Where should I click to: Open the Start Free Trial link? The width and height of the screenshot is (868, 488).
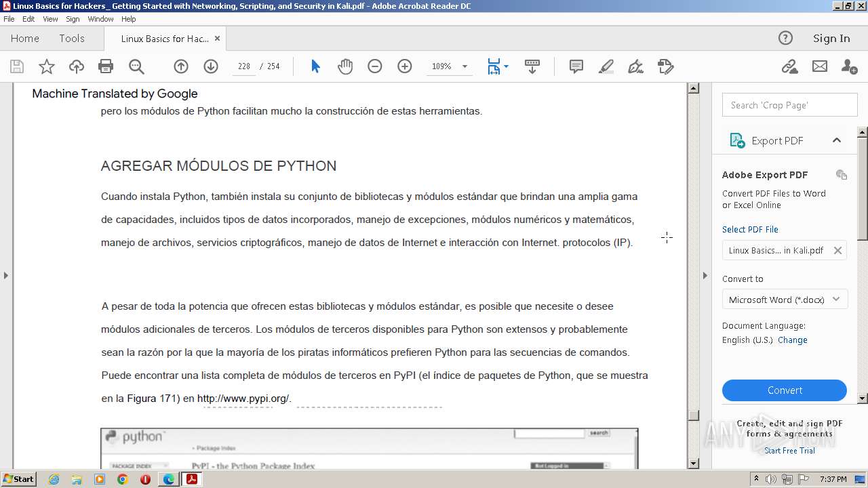pos(789,451)
